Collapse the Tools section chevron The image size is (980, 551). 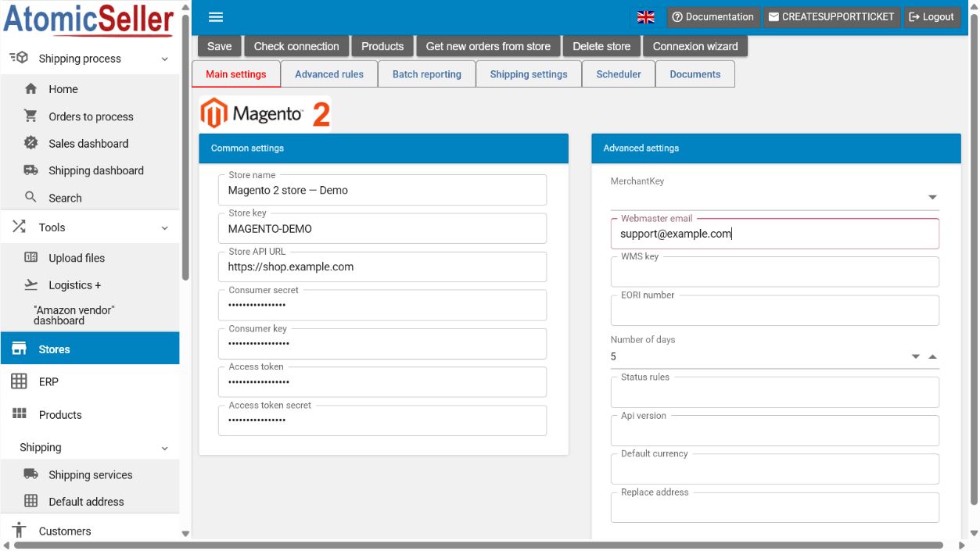pos(164,228)
